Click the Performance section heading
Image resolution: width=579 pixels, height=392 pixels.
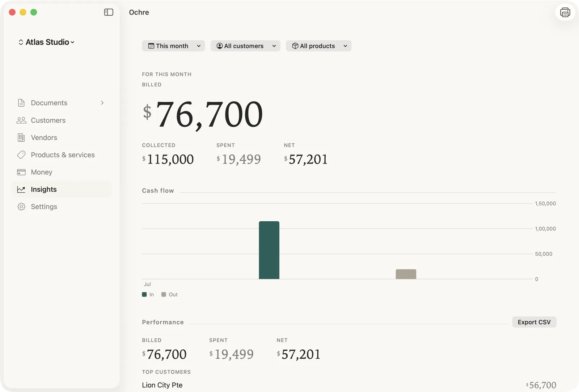point(163,322)
